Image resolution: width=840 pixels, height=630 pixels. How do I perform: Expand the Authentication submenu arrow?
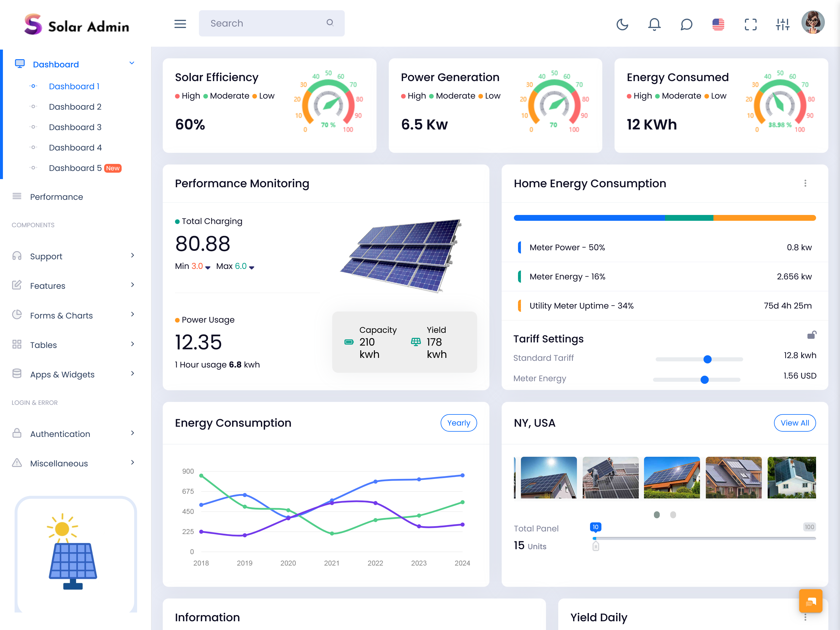pyautogui.click(x=132, y=433)
